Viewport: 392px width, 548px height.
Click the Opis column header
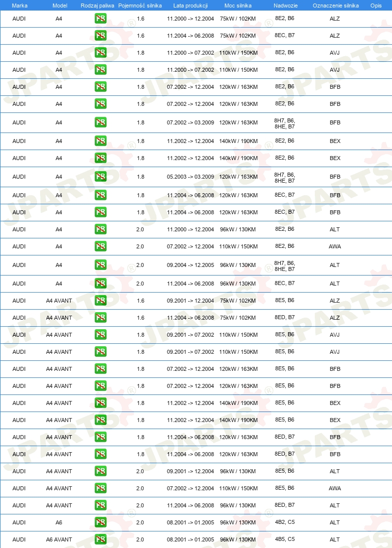pos(376,6)
